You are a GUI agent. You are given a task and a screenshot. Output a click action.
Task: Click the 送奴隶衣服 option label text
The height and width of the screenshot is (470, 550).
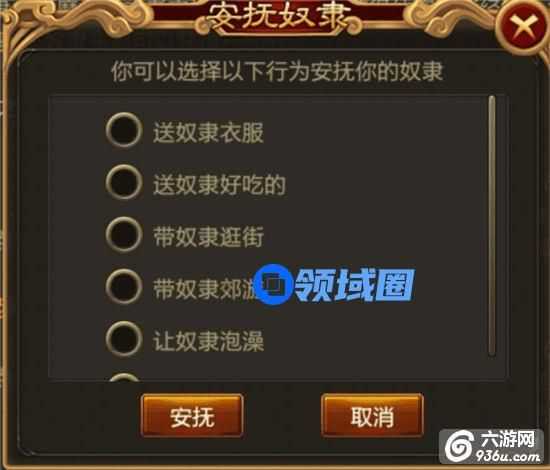(208, 132)
